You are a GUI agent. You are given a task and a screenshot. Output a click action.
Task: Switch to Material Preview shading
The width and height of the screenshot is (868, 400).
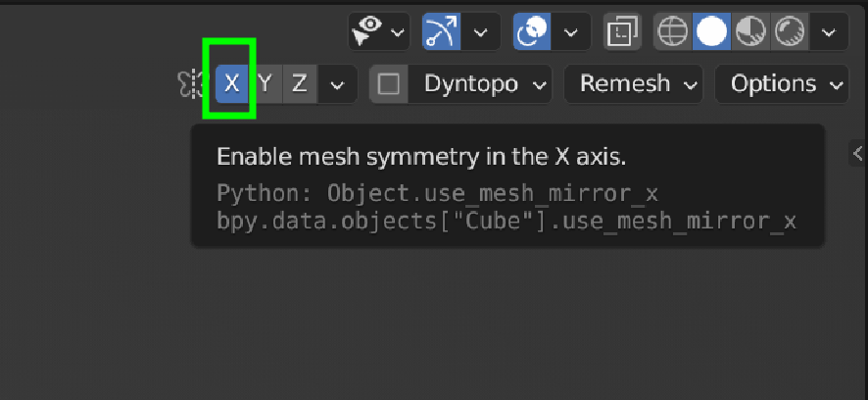[751, 32]
